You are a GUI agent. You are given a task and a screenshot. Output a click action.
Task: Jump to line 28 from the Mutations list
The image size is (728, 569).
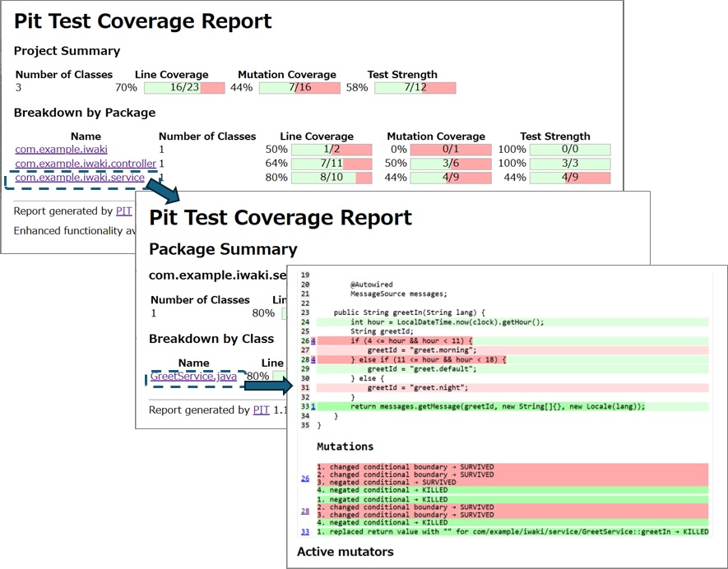304,511
